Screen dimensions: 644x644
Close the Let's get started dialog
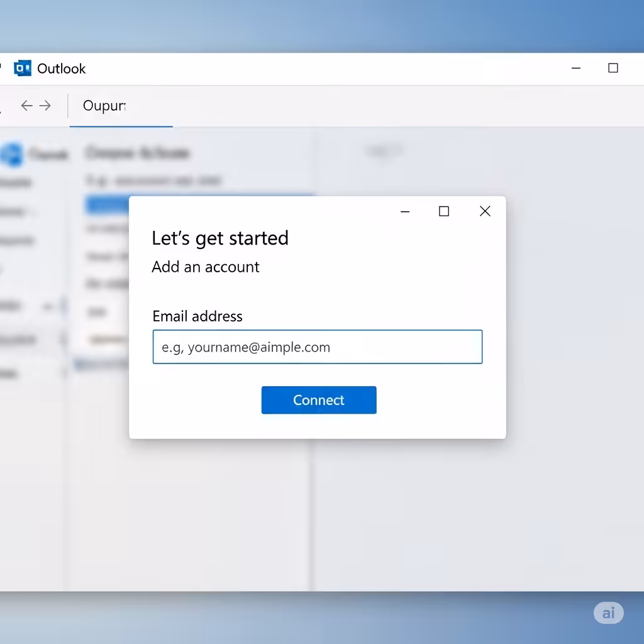click(485, 211)
